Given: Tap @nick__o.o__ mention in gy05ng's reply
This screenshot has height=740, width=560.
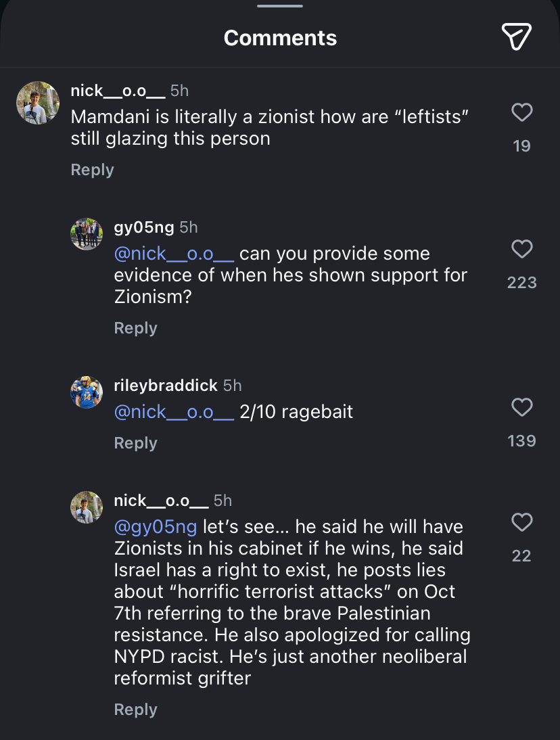Looking at the screenshot, I should 174,254.
